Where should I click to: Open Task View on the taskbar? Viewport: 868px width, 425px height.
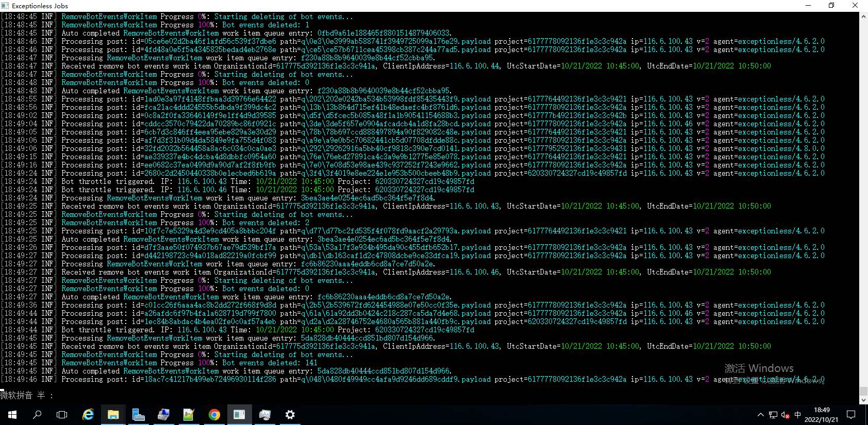pos(62,415)
